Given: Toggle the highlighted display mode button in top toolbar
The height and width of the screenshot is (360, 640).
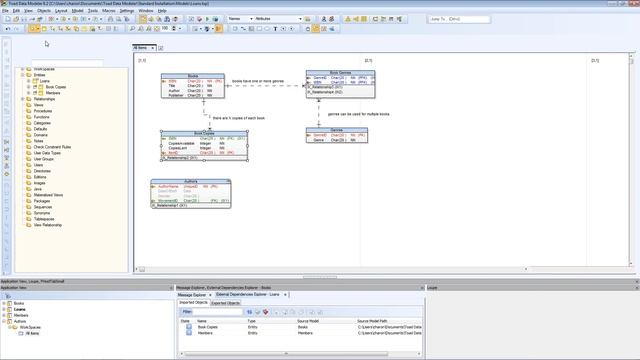Looking at the screenshot, I should click(142, 19).
